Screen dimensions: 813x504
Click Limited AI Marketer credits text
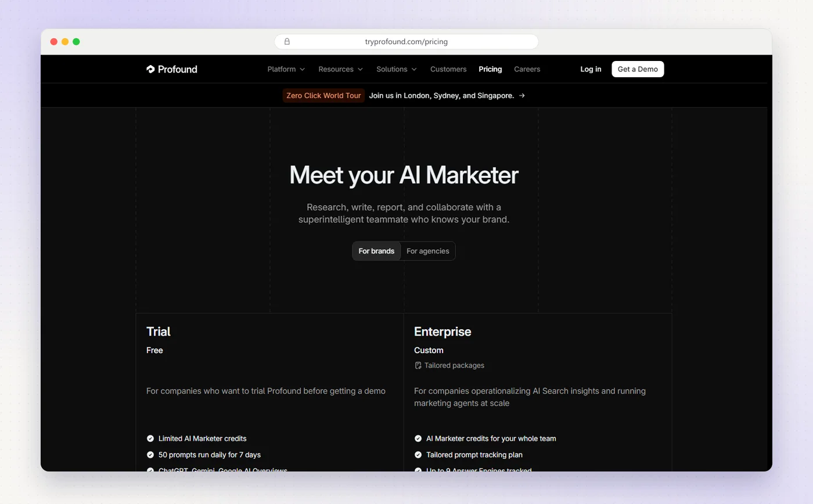[x=203, y=438]
